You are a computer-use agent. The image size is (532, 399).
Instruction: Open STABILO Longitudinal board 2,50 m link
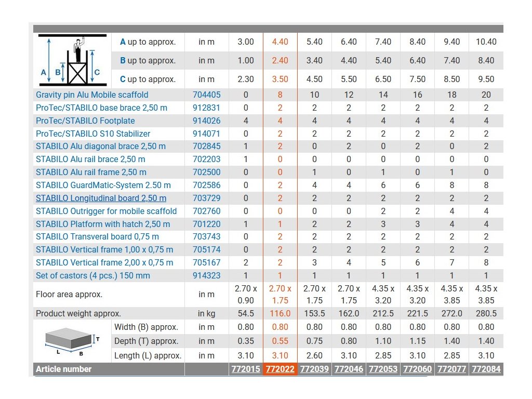(101, 198)
